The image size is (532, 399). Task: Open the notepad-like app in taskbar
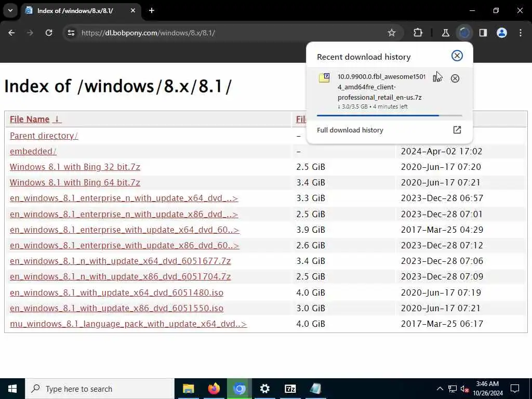[315, 389]
